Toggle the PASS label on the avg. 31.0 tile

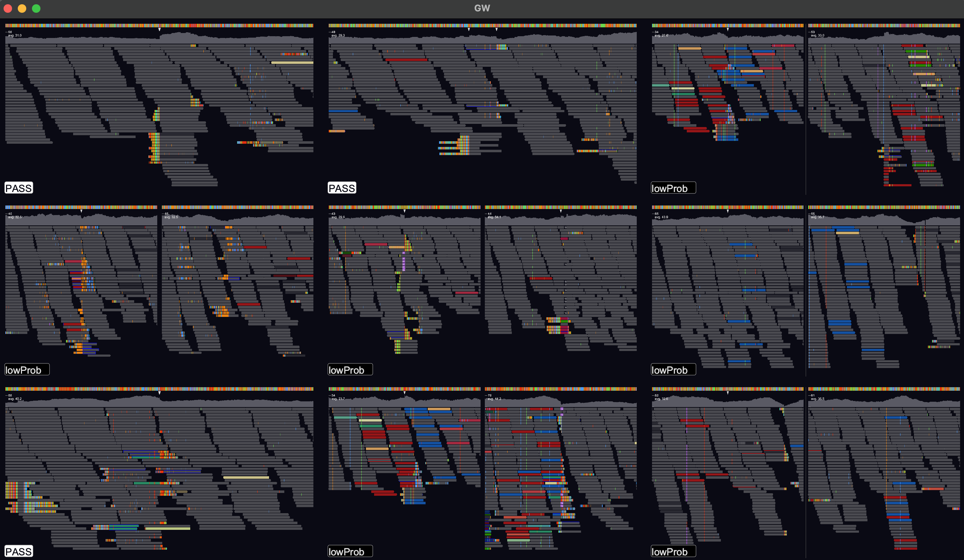[18, 188]
